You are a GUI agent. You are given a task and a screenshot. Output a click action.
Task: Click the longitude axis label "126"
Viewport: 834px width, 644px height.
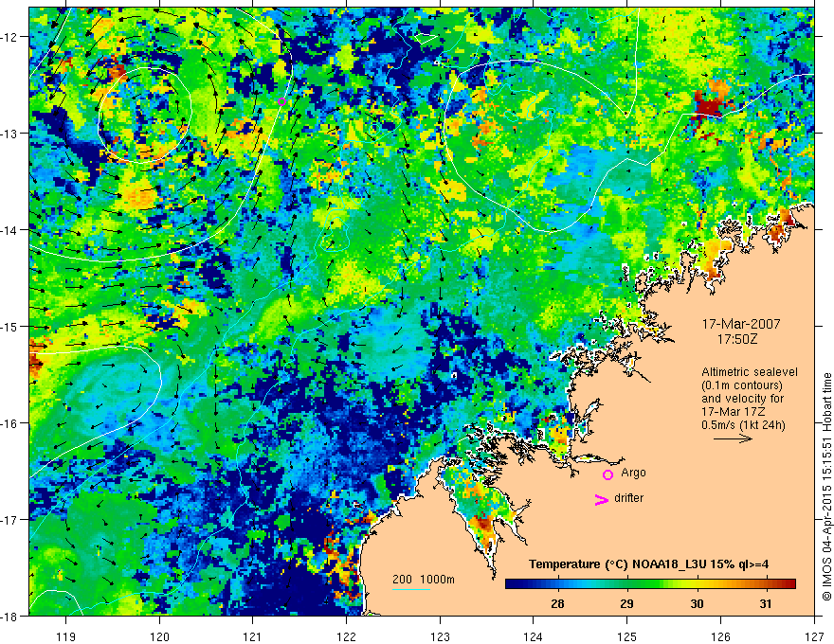(720, 636)
